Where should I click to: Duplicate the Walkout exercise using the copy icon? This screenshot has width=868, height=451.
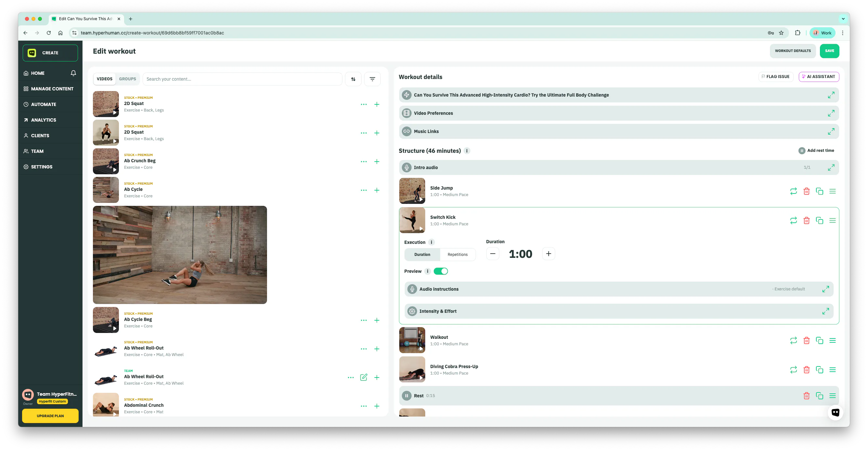click(820, 340)
